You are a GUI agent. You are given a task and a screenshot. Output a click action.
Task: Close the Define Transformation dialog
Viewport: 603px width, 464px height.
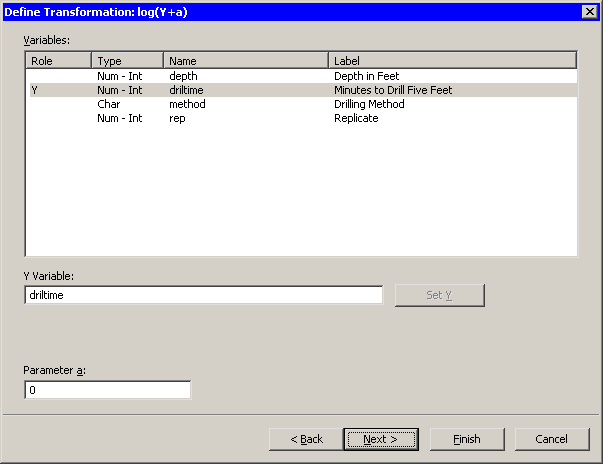[x=589, y=11]
